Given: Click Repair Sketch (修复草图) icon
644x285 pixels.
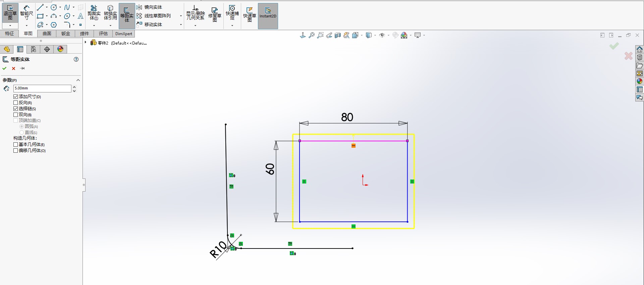Looking at the screenshot, I should click(215, 14).
